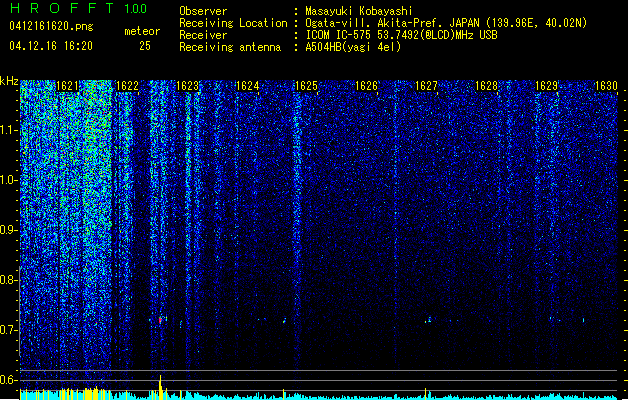Select the A504HB(yagi 4el) antenna value
The height and width of the screenshot is (400, 629).
(353, 47)
